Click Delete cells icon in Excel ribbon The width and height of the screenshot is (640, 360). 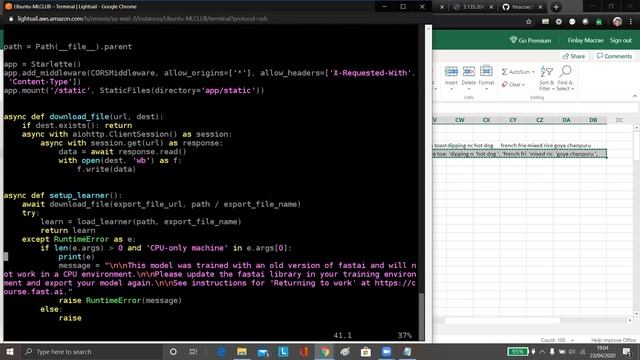tap(469, 71)
